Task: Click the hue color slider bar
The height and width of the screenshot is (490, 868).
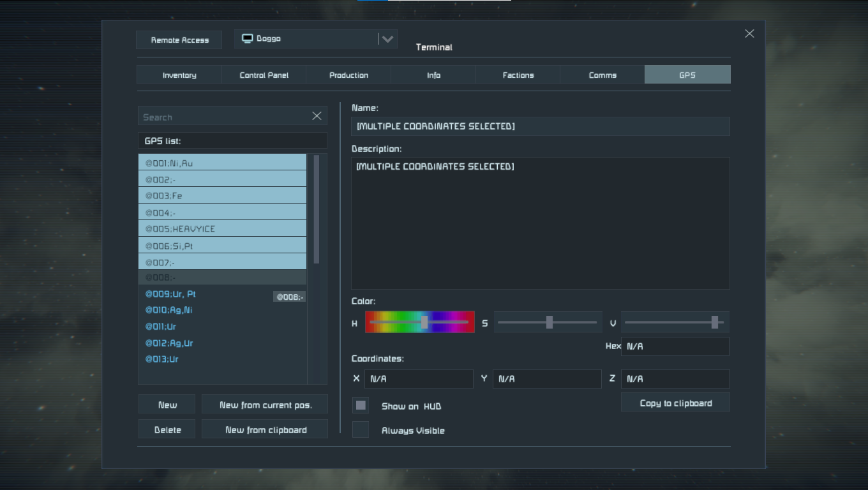Action: pyautogui.click(x=419, y=322)
